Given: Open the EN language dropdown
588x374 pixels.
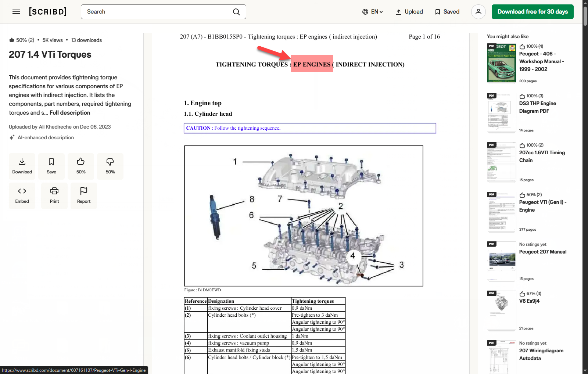Looking at the screenshot, I should (x=372, y=12).
